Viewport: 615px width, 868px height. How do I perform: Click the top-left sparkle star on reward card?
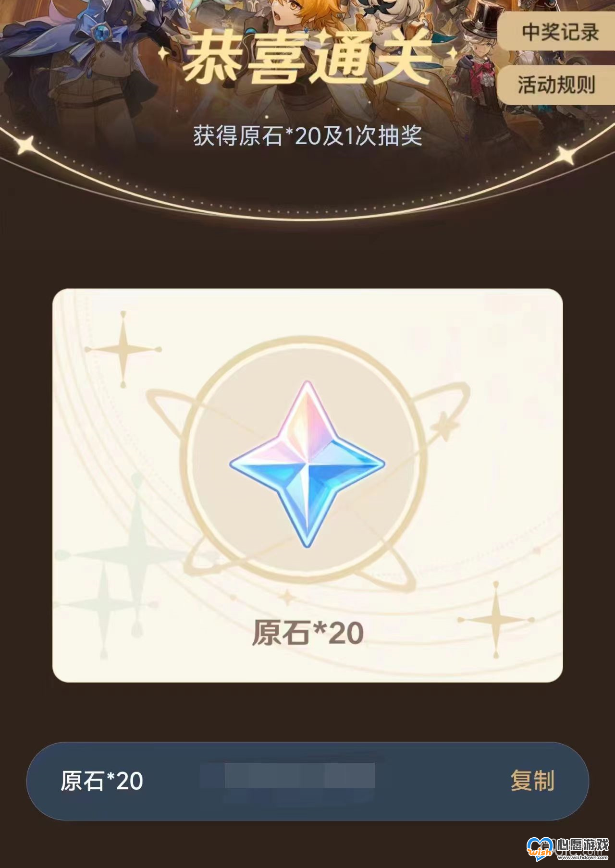pos(123,349)
